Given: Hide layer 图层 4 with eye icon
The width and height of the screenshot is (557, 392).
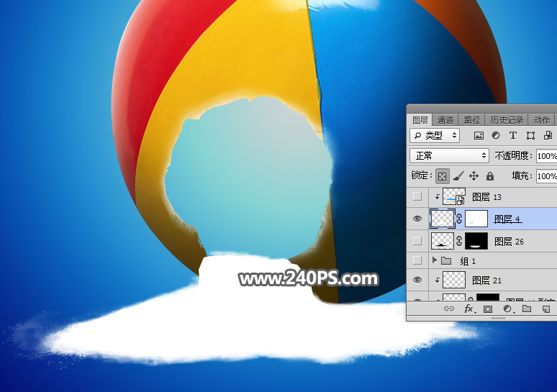Looking at the screenshot, I should click(417, 219).
